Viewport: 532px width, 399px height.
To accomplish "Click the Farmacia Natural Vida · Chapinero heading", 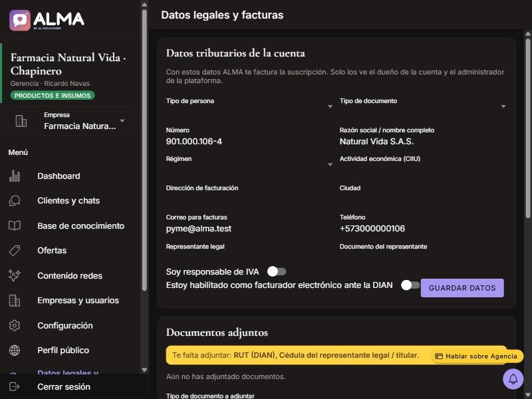I will point(68,64).
